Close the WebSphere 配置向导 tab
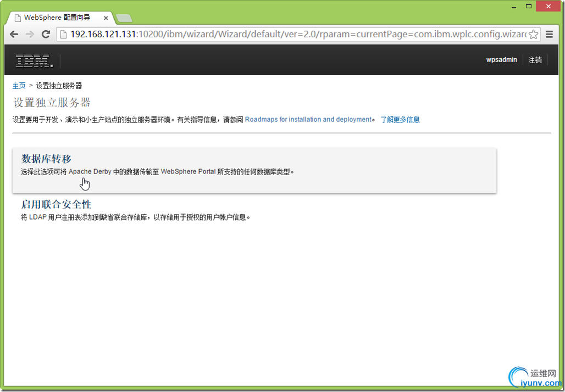The image size is (565, 392). (x=106, y=18)
